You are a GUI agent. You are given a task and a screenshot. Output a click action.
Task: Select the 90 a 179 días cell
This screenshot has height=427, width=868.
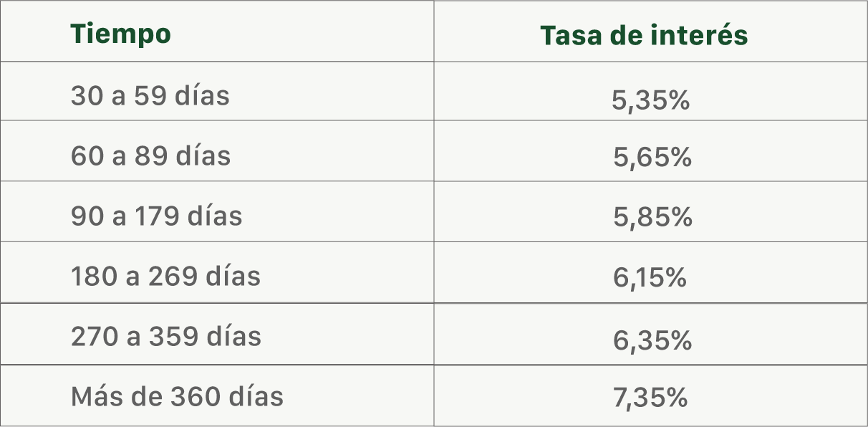pos(156,216)
